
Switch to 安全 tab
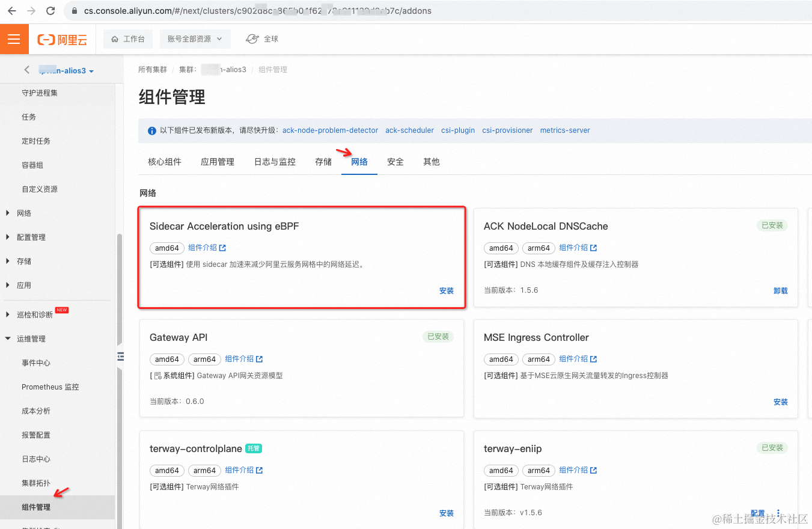[395, 162]
